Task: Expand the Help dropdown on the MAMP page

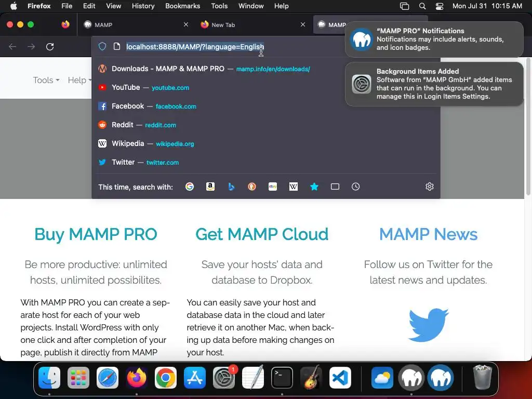Action: click(79, 80)
